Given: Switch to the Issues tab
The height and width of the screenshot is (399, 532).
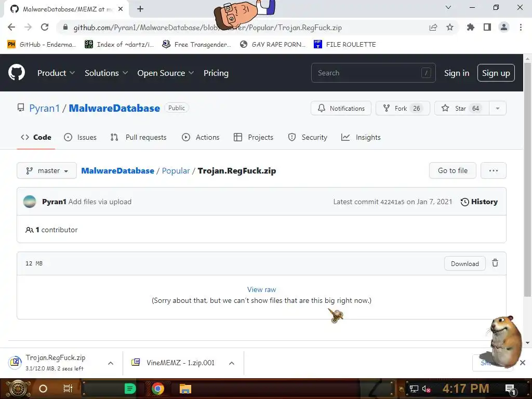Looking at the screenshot, I should [x=80, y=137].
